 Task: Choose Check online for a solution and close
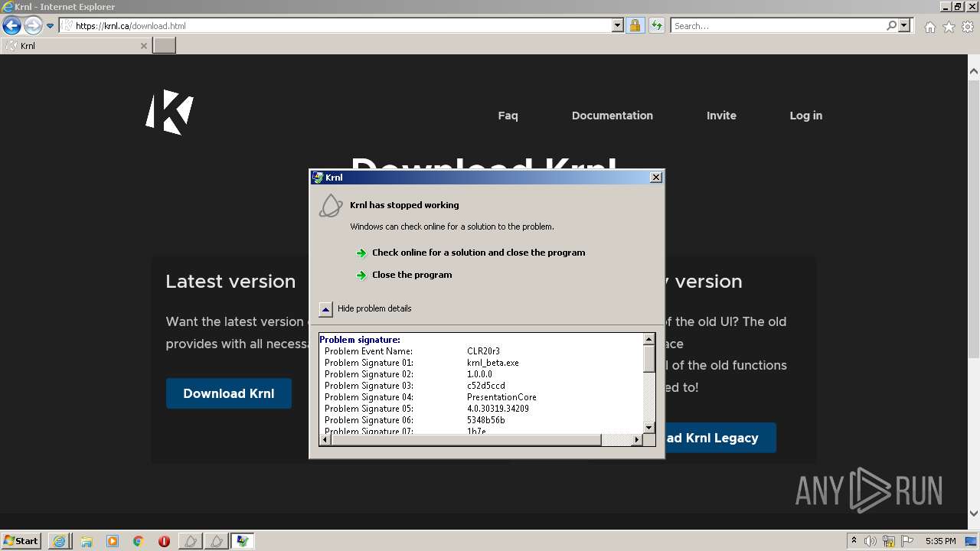coord(479,253)
